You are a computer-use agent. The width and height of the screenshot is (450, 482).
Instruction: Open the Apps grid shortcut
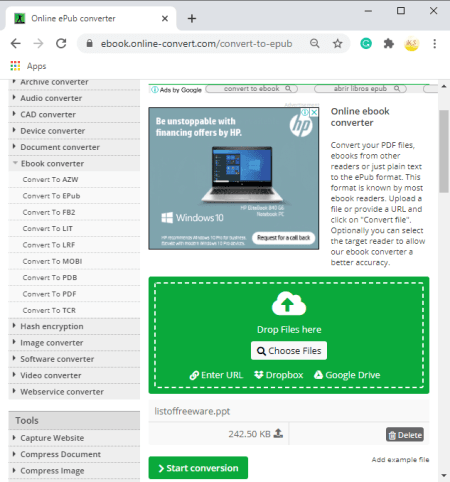(x=28, y=66)
